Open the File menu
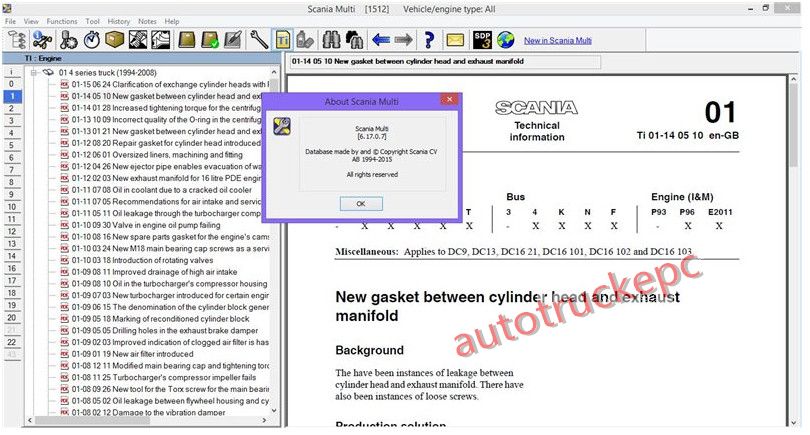 coord(10,21)
